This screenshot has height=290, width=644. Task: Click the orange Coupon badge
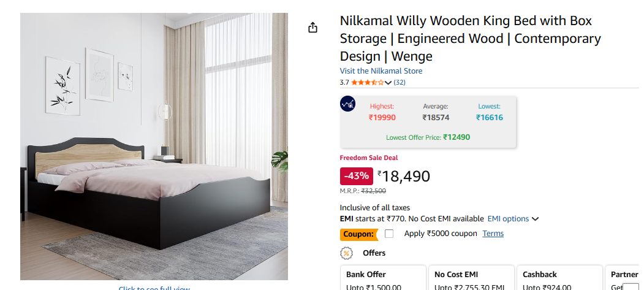(358, 234)
